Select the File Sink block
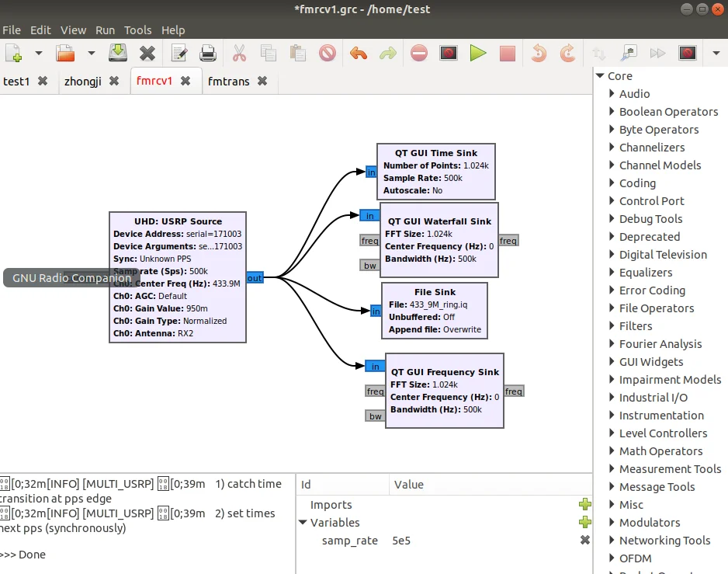Image resolution: width=728 pixels, height=574 pixels. point(435,311)
